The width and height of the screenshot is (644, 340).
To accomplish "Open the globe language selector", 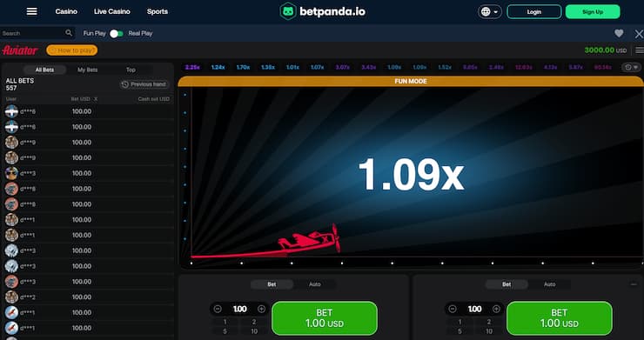I will pos(490,11).
